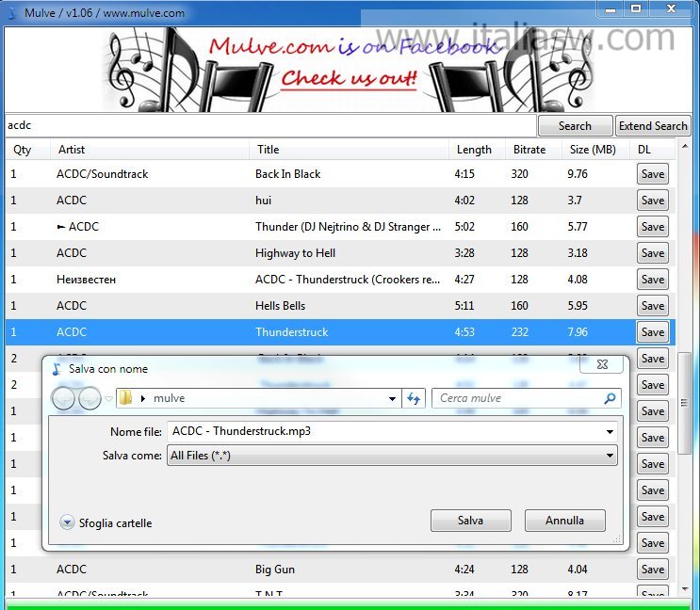Save the Back In Black 320 track
The width and height of the screenshot is (700, 610).
point(653,174)
